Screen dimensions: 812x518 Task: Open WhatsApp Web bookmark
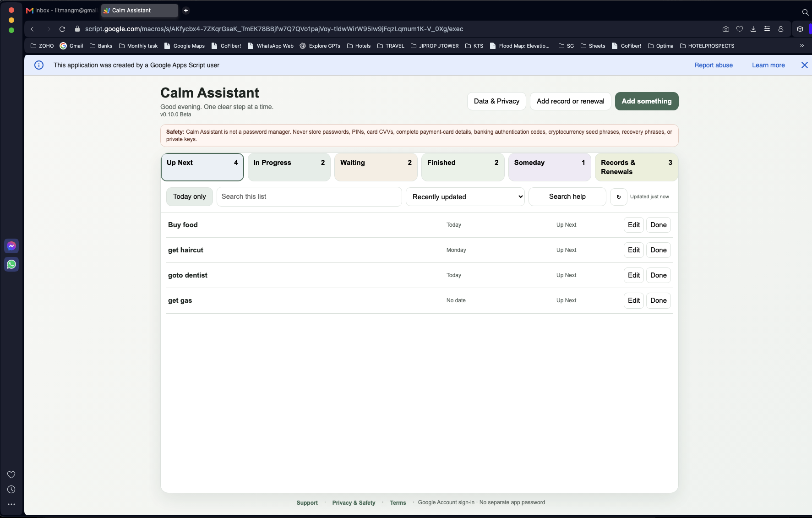(271, 46)
